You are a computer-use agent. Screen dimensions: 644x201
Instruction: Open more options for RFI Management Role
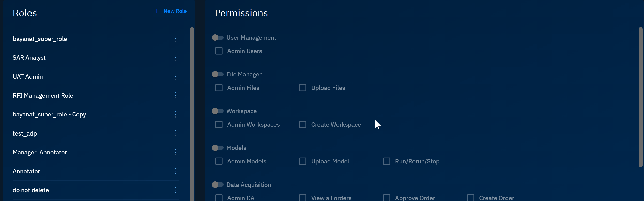[175, 95]
